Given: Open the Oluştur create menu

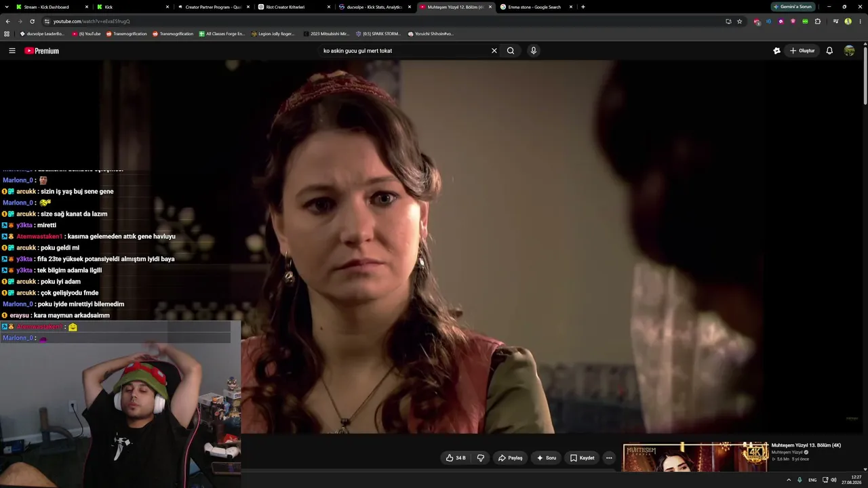Looking at the screenshot, I should click(x=802, y=51).
